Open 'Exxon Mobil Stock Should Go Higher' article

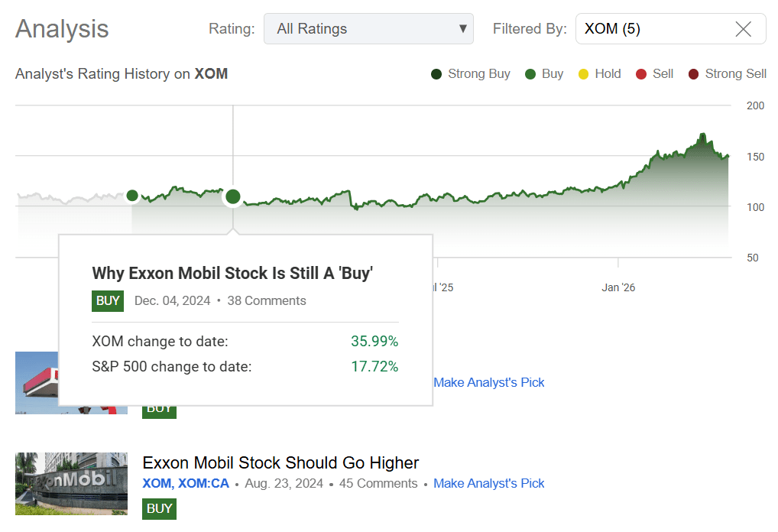pos(280,462)
